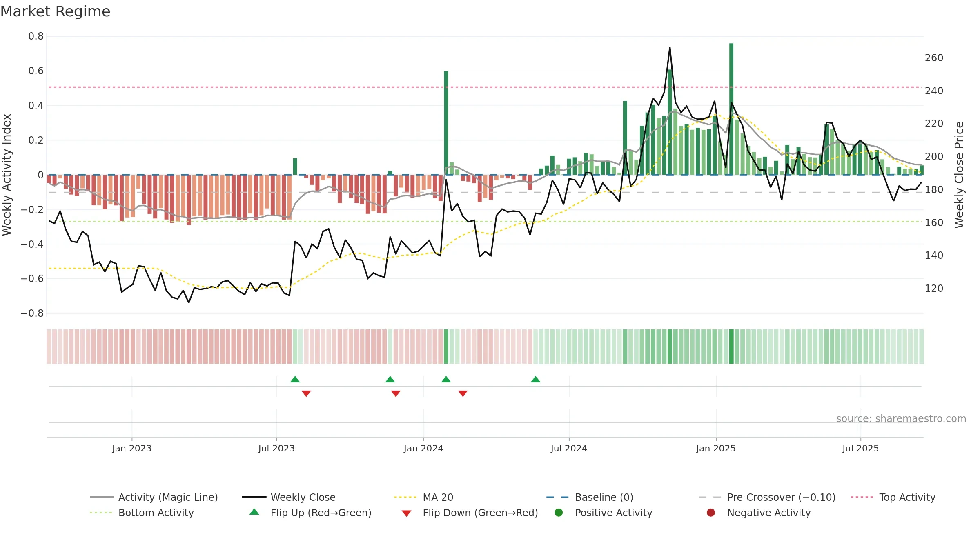Click the source: sharemaestro.com text
The width and height of the screenshot is (980, 551).
[x=901, y=419]
